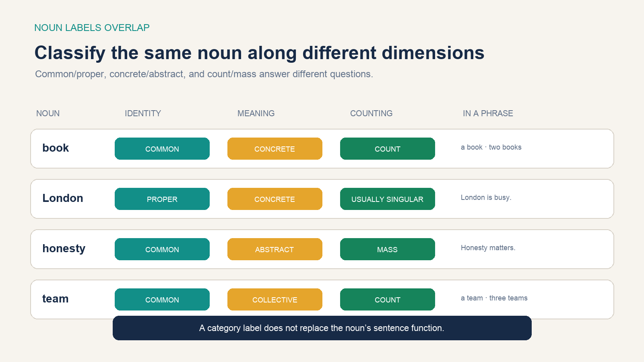Click the dark banner about category labels

[x=322, y=328]
